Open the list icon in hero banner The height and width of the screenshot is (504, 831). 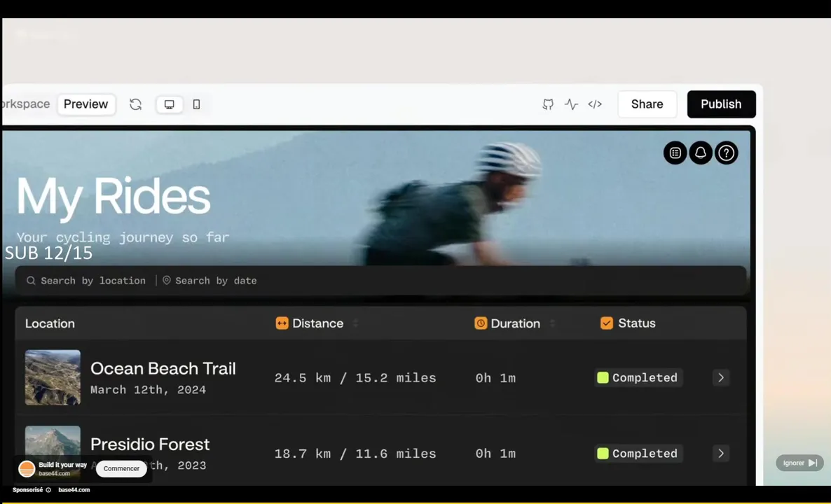pos(675,153)
